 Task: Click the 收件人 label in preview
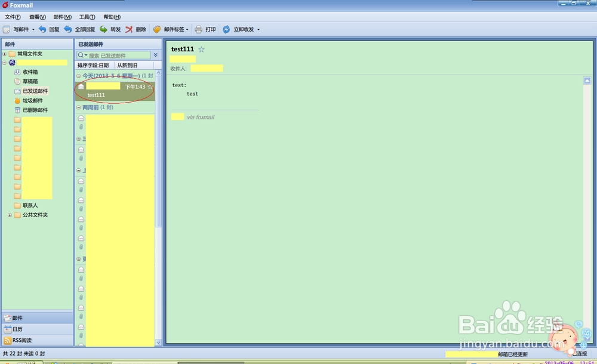178,69
